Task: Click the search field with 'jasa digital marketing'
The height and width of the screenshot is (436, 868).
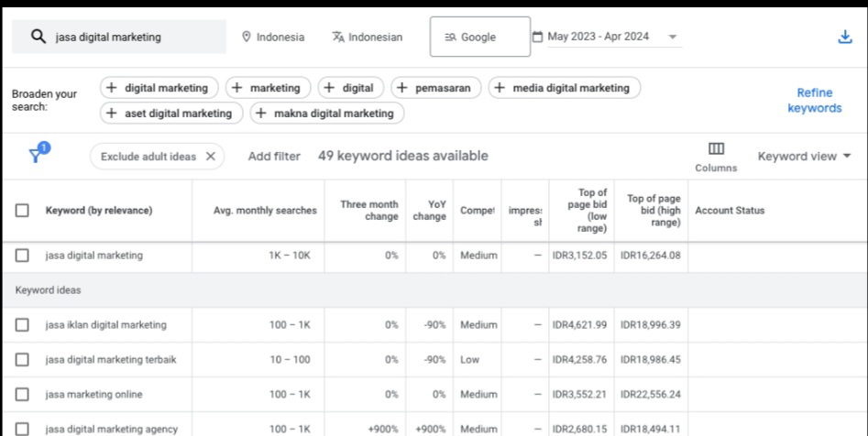Action: tap(119, 37)
